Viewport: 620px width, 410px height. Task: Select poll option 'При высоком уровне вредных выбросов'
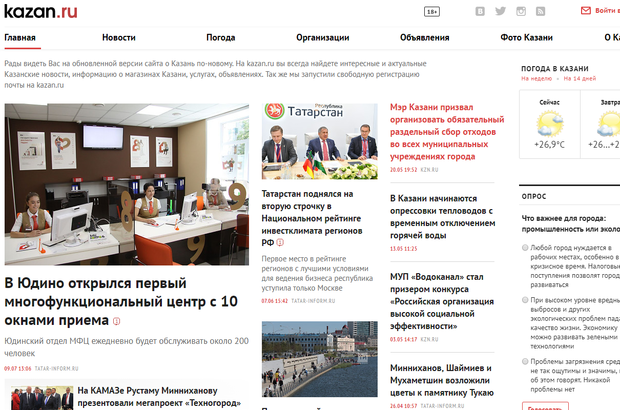click(x=526, y=299)
